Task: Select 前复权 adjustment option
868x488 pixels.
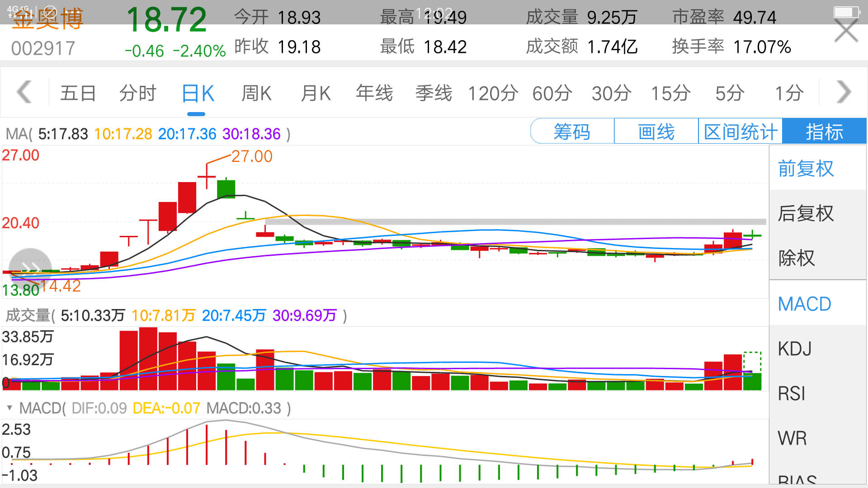Action: (x=817, y=168)
